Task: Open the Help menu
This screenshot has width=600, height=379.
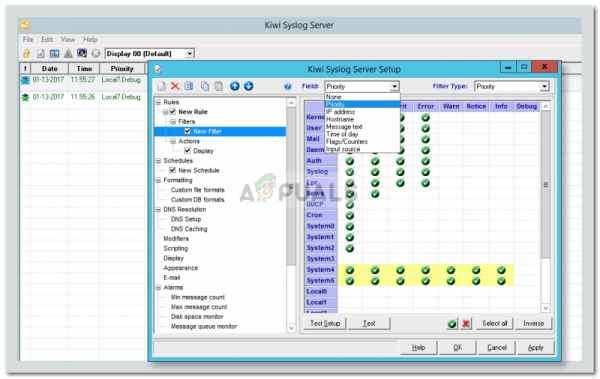Action: point(90,39)
